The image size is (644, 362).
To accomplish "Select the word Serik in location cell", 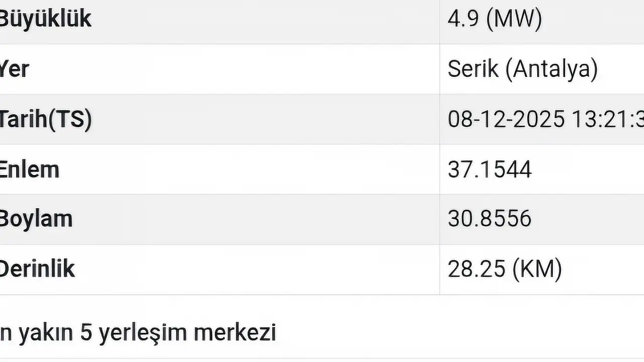I will tap(473, 69).
